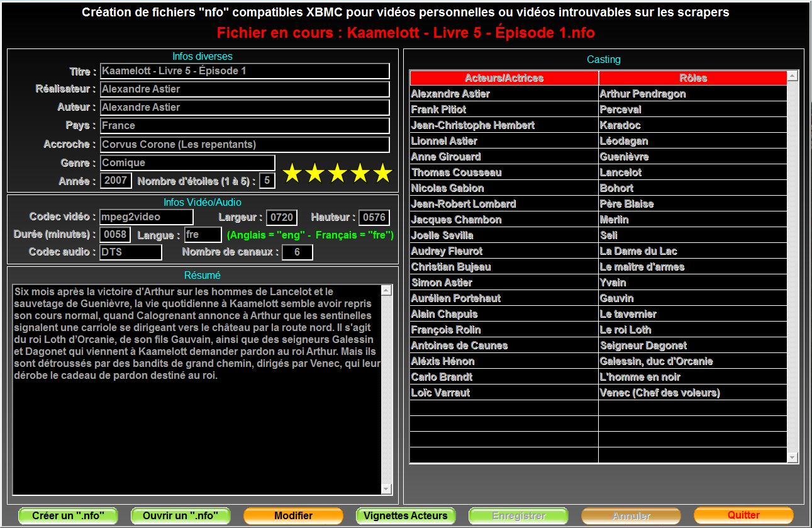Click role cell L'homme en noir
The width and height of the screenshot is (812, 528).
[x=693, y=377]
